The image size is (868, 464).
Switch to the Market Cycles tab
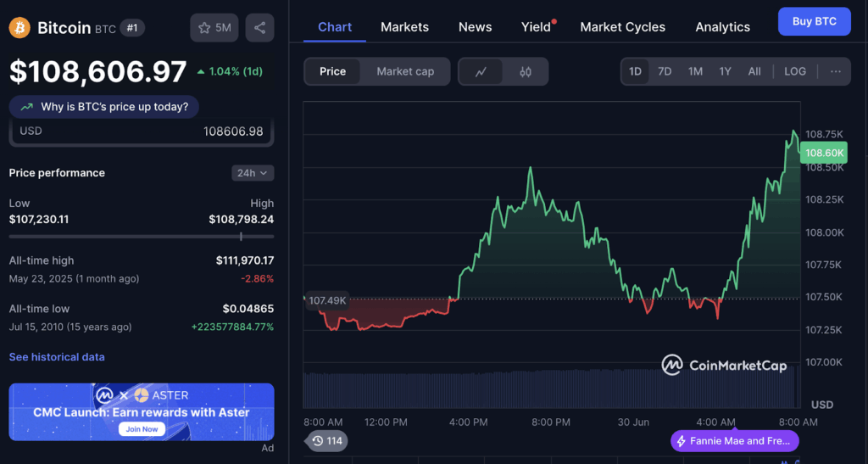coord(622,27)
